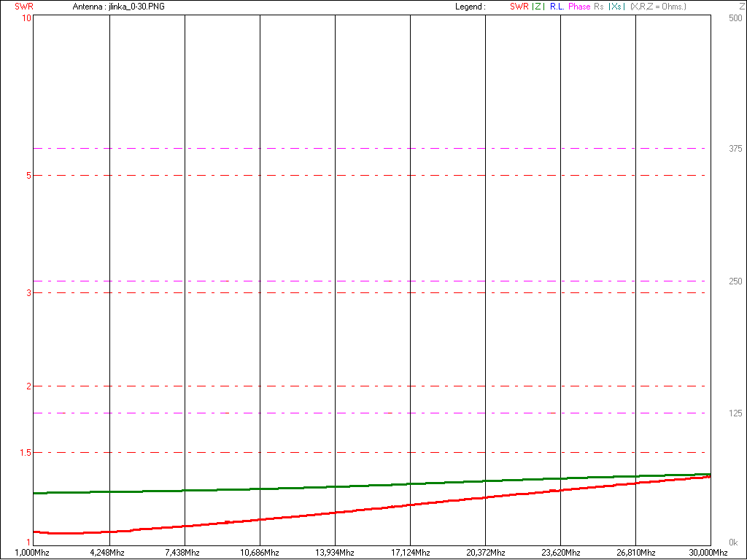The image size is (747, 560).
Task: Click the 10,686Mhz frequency label
Action: click(259, 553)
